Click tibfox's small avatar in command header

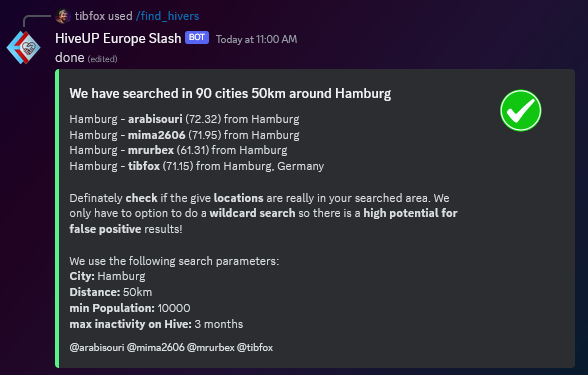tap(63, 16)
